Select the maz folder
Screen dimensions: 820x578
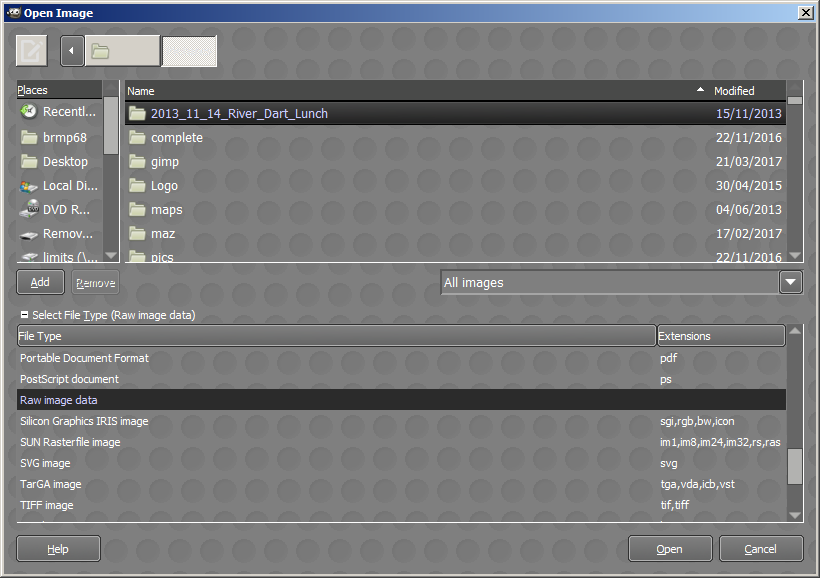(x=455, y=234)
